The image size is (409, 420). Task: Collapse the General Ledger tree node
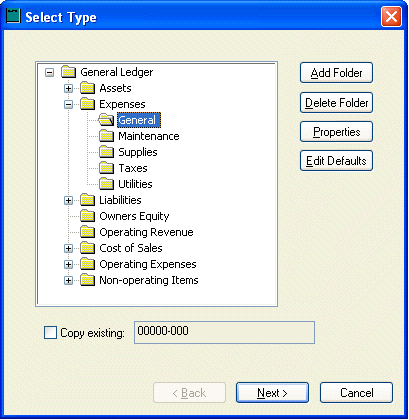point(49,72)
